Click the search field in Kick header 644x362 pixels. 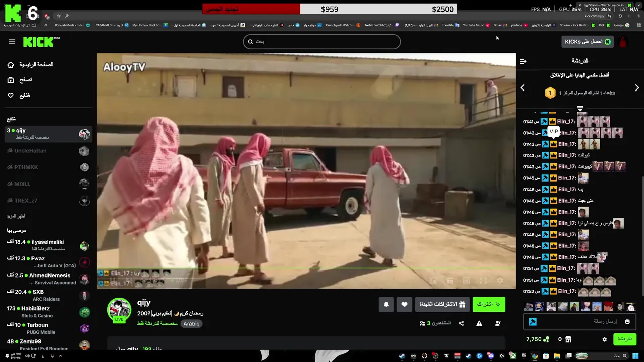[x=322, y=42]
